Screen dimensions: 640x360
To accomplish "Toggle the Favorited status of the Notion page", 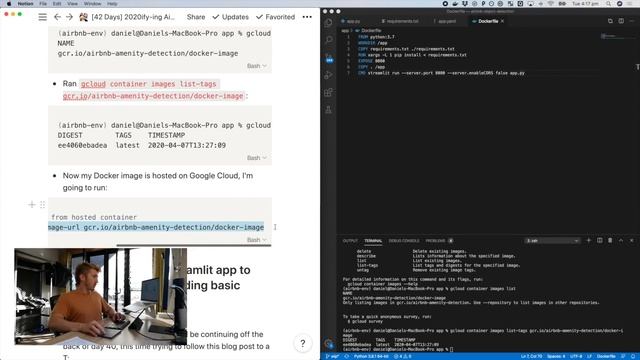I will pos(276,17).
